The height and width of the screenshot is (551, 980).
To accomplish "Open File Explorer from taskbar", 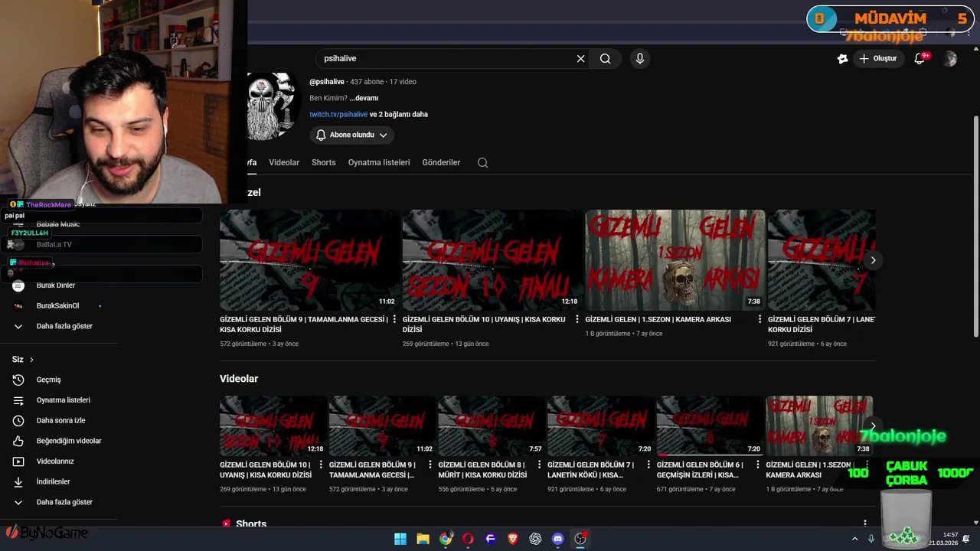I will click(x=423, y=539).
